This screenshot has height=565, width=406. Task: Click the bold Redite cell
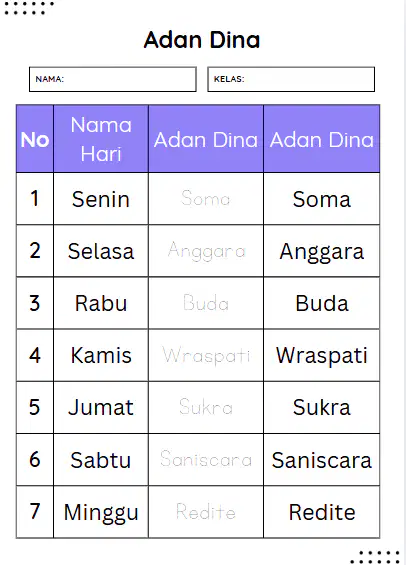(321, 512)
